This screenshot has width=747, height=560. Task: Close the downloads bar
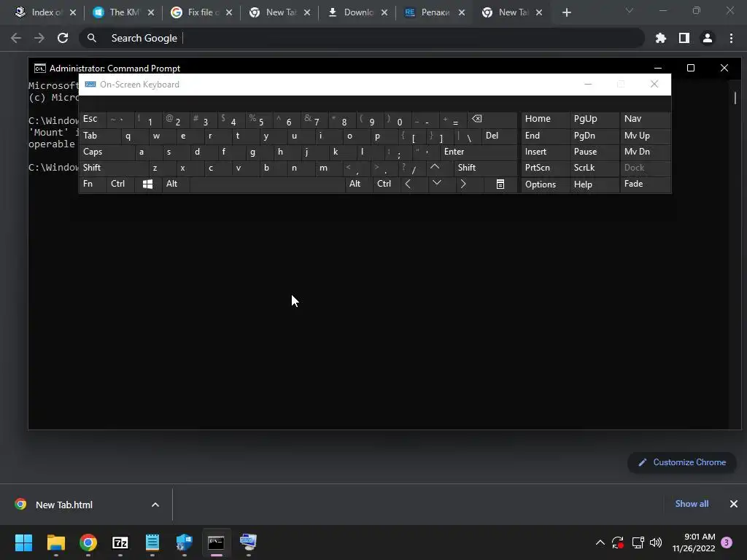tap(734, 504)
